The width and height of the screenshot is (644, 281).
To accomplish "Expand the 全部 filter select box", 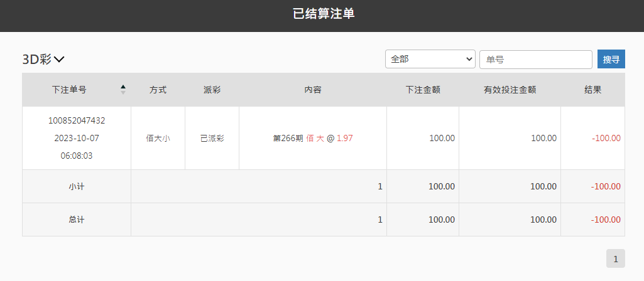I will (x=430, y=59).
